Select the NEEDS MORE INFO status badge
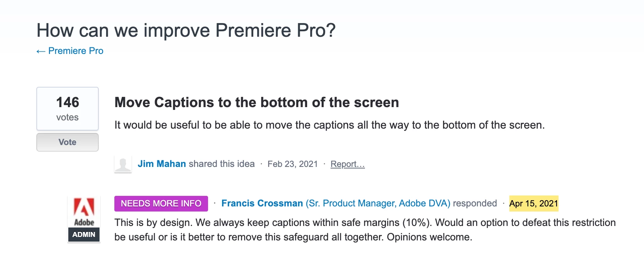 pyautogui.click(x=161, y=204)
